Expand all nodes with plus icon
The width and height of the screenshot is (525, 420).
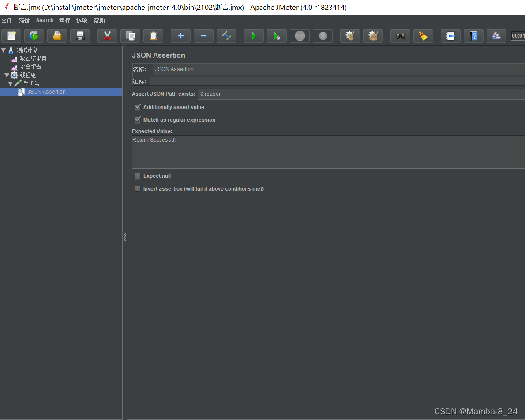pos(180,36)
